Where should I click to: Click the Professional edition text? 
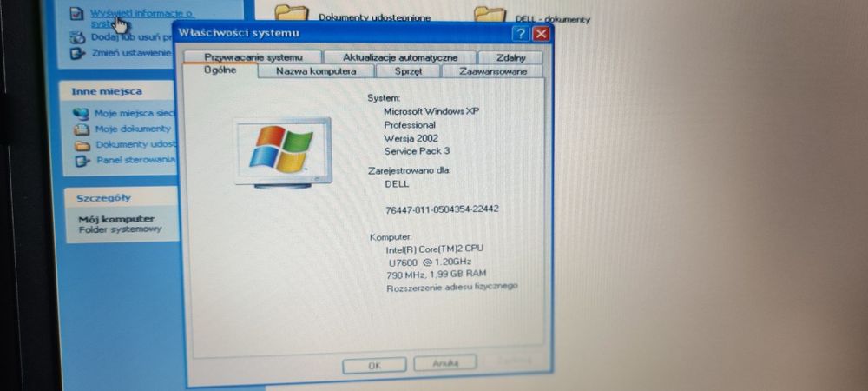point(410,125)
